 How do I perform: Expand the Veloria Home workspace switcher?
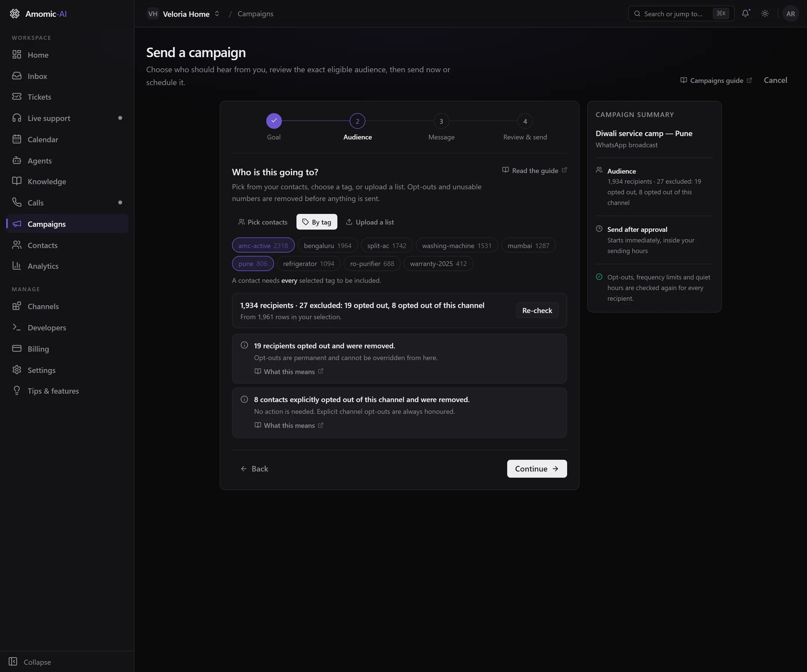click(183, 13)
